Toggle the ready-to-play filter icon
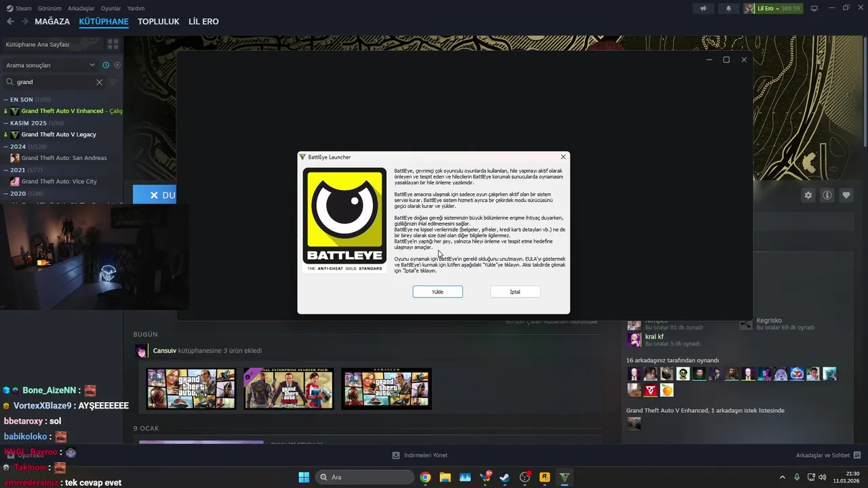The width and height of the screenshot is (868, 488). point(117,65)
